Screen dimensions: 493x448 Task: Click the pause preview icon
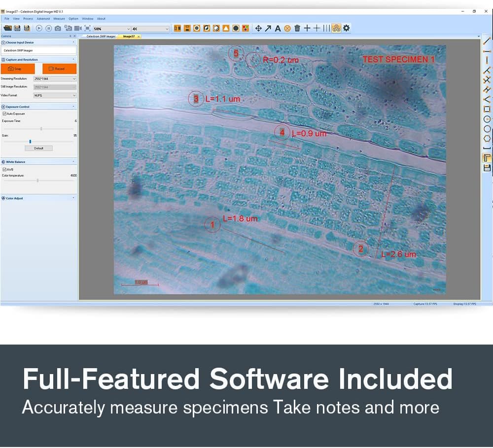pyautogui.click(x=48, y=28)
